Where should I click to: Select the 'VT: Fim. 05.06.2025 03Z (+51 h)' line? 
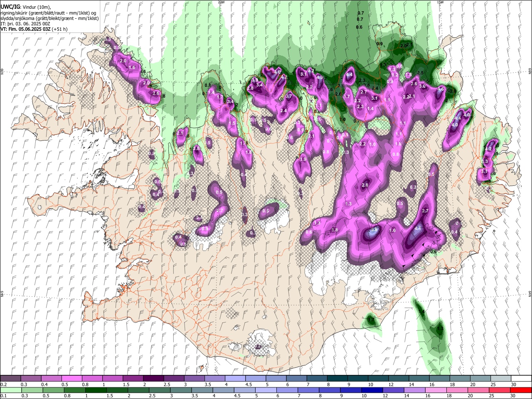click(34, 29)
